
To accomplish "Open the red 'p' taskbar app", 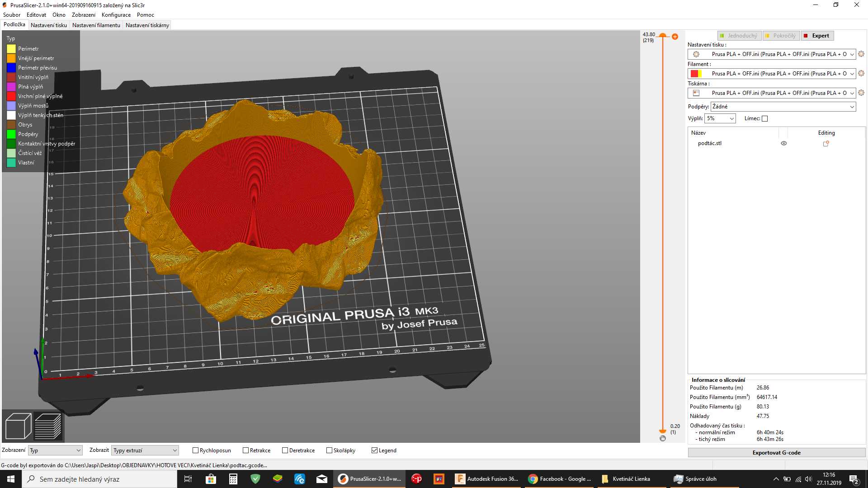I will tap(417, 479).
